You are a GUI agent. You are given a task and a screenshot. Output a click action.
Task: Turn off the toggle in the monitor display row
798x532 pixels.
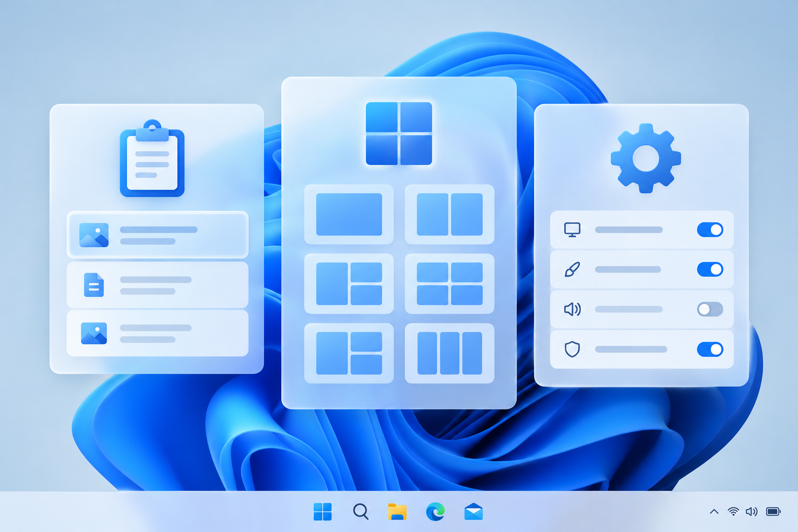point(710,230)
